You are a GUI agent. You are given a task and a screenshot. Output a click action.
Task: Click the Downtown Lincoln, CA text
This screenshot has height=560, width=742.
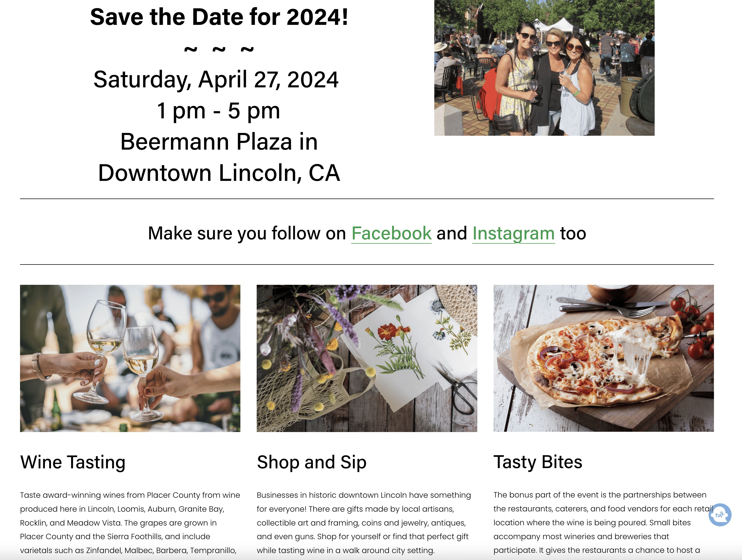click(x=219, y=173)
